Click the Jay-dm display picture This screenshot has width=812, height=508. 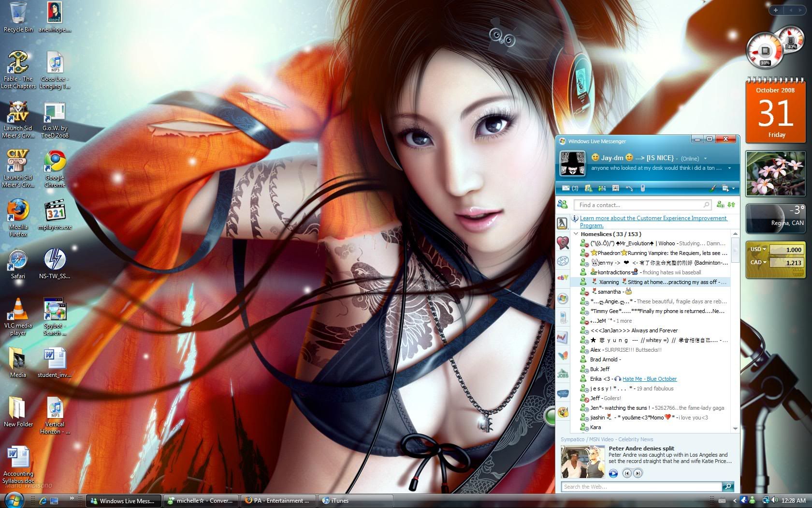point(572,163)
